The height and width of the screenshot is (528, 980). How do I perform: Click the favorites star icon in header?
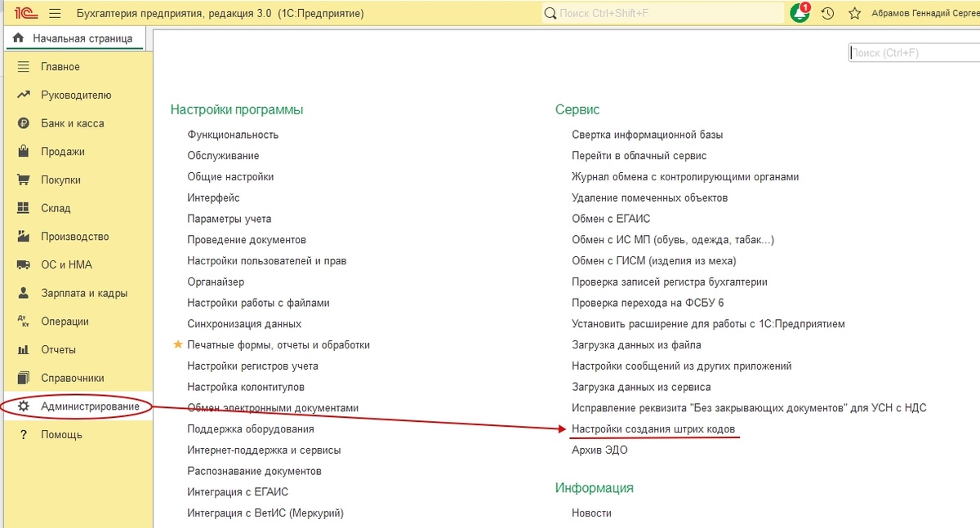854,14
